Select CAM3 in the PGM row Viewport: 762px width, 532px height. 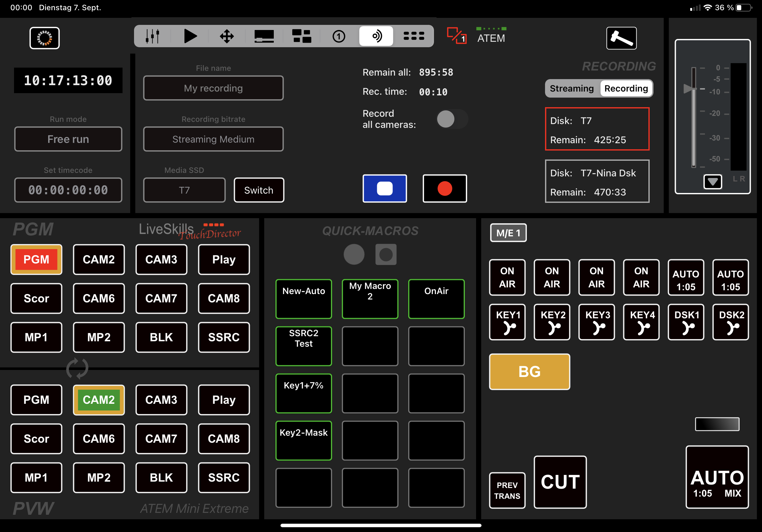[161, 259]
